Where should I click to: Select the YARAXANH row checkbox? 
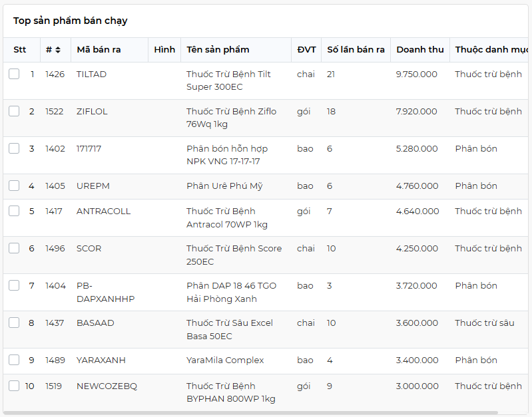click(14, 360)
